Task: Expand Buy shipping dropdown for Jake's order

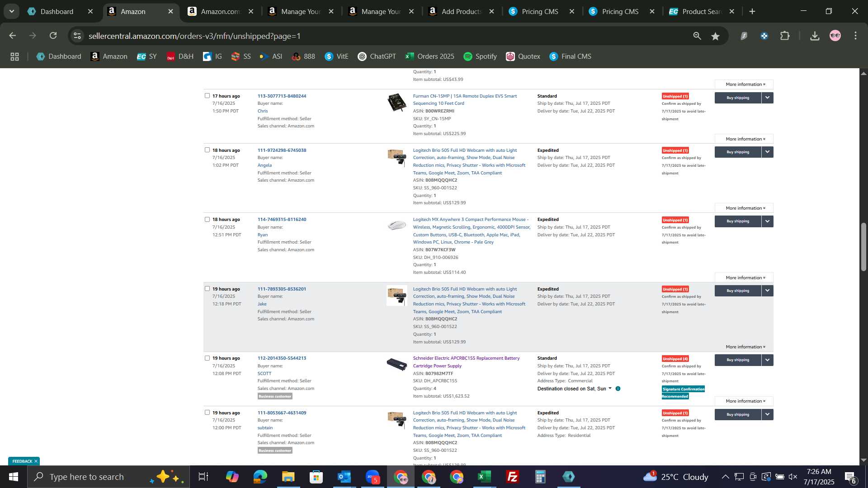Action: 767,291
